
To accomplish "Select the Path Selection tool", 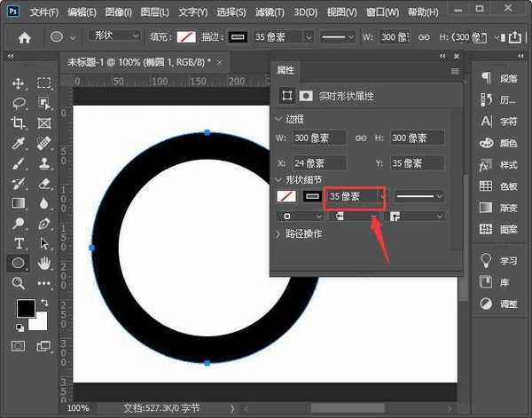I will 44,243.
